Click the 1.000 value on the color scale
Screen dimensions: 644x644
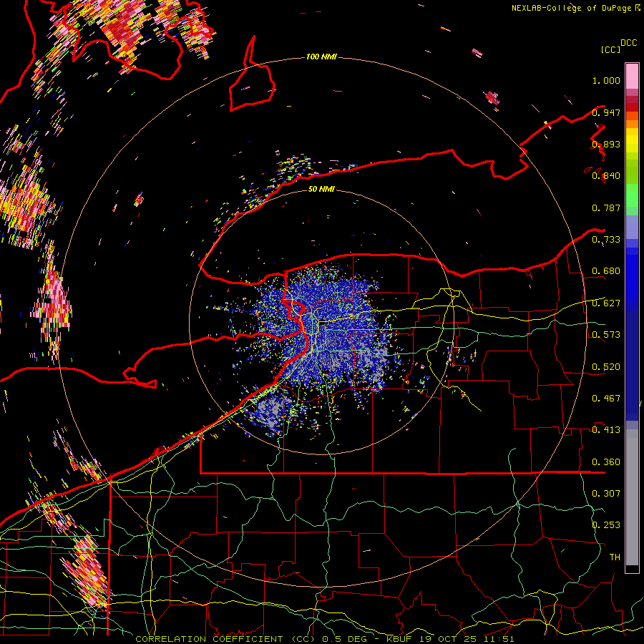[x=606, y=80]
